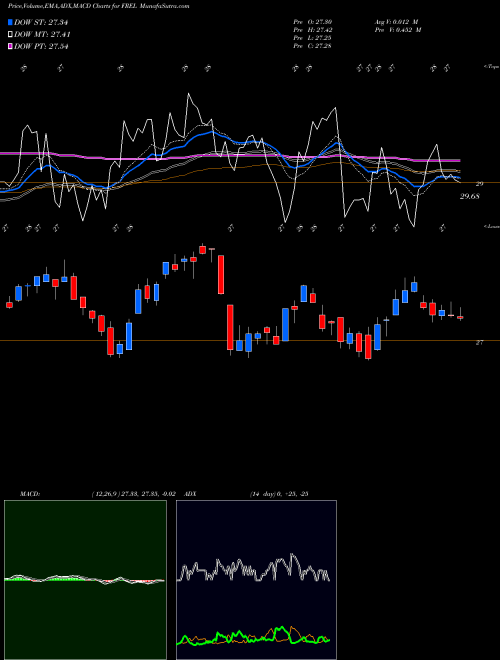Click the chart title mentioning FREL MunafaSutra.com
500x660 pixels.
[x=98, y=6]
